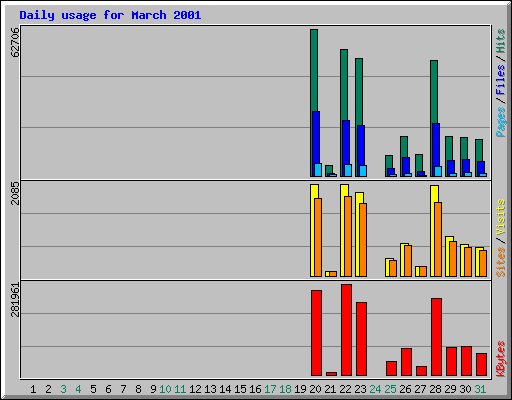Click the orange Sites bar for day 22
512x400 pixels.
pos(348,236)
